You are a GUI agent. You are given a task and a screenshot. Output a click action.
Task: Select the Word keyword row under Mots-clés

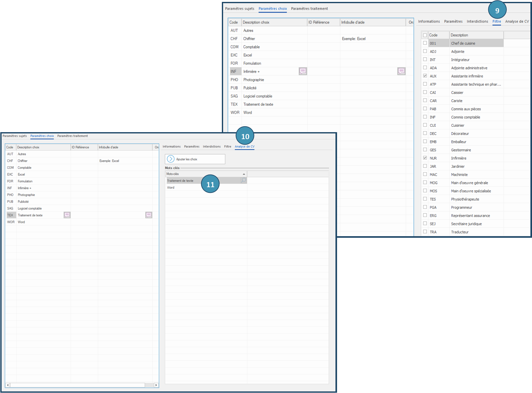171,187
